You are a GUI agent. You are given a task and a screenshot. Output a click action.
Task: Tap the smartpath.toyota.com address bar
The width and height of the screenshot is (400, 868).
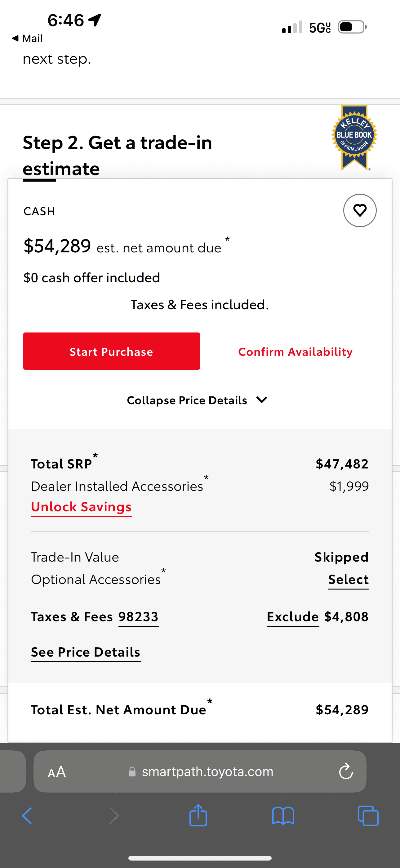click(x=200, y=771)
